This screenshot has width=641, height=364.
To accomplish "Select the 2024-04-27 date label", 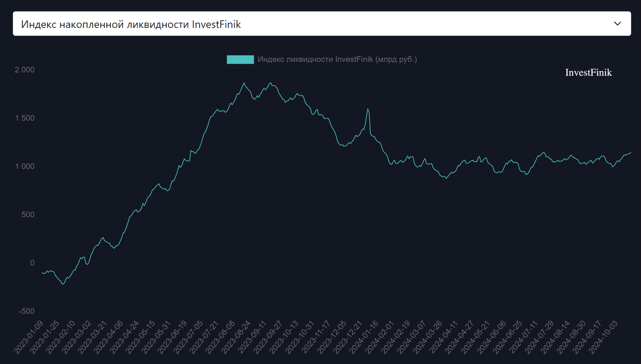I will coord(459,337).
